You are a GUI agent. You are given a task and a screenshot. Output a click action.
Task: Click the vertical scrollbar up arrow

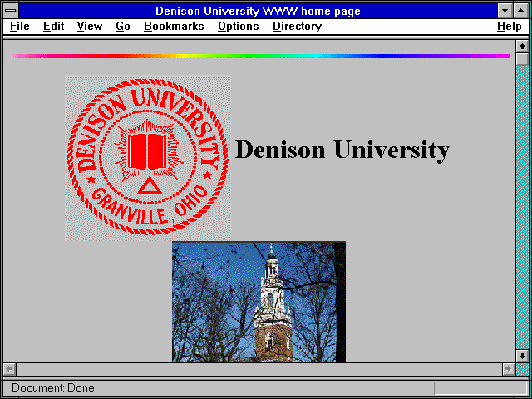click(522, 47)
